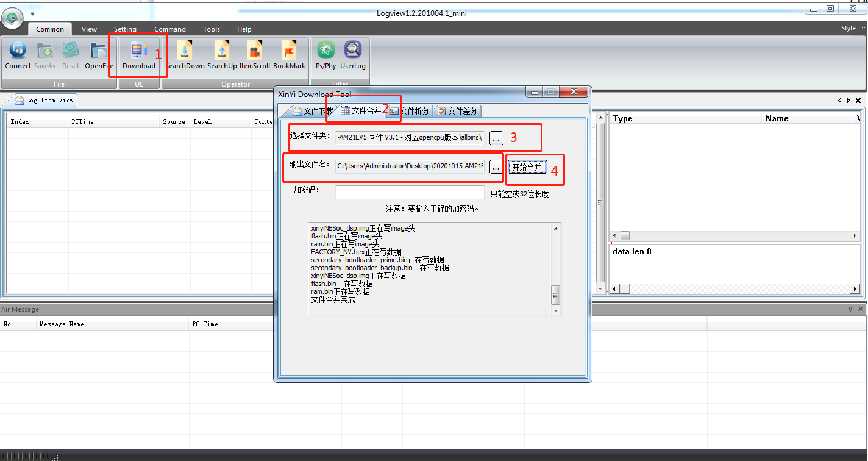The height and width of the screenshot is (461, 868).
Task: Click the merge log scrollbar thumb
Action: point(555,296)
